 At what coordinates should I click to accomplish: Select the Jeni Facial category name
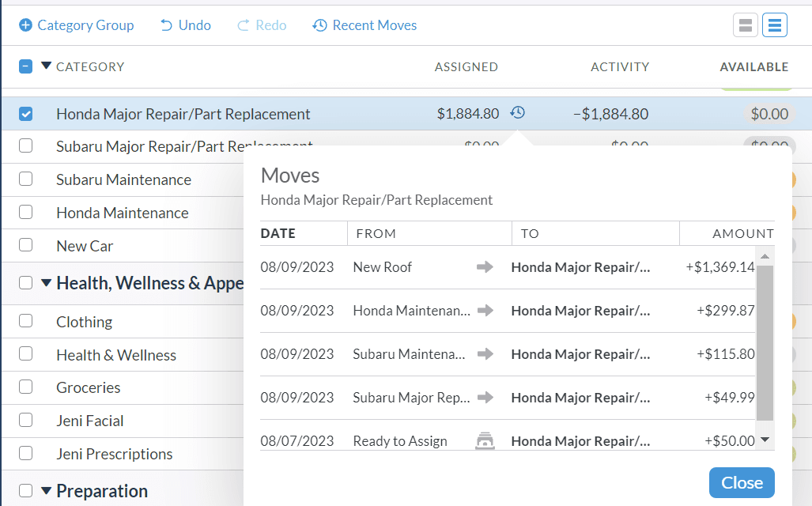pos(89,421)
